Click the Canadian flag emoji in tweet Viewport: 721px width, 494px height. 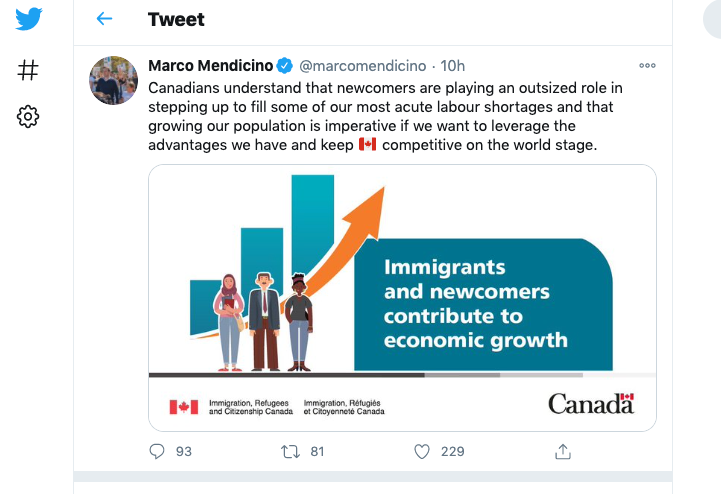click(367, 144)
